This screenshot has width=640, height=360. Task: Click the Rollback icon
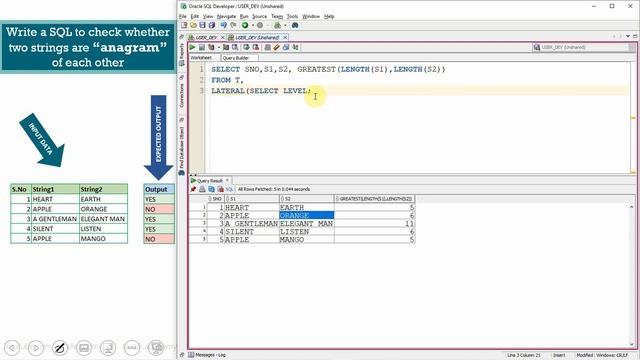pos(256,47)
